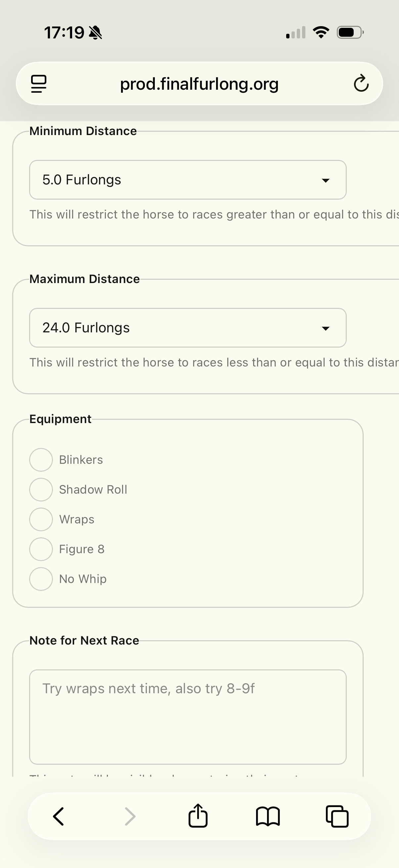
Task: Tap the browser forward arrow
Action: [130, 816]
